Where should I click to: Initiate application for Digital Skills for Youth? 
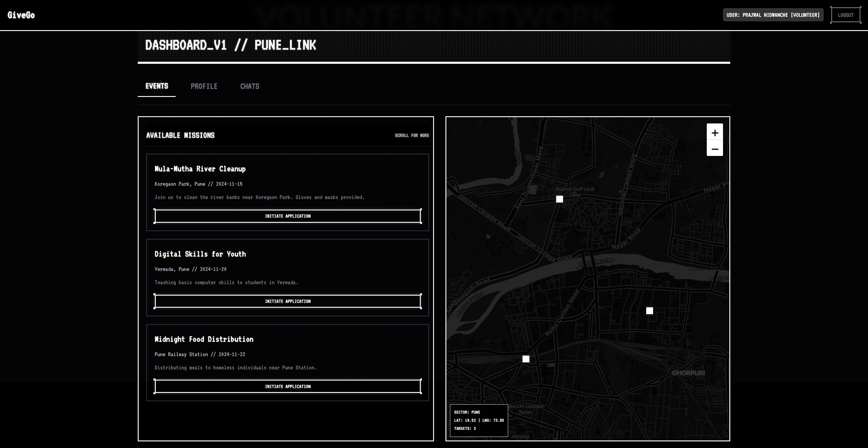click(288, 301)
